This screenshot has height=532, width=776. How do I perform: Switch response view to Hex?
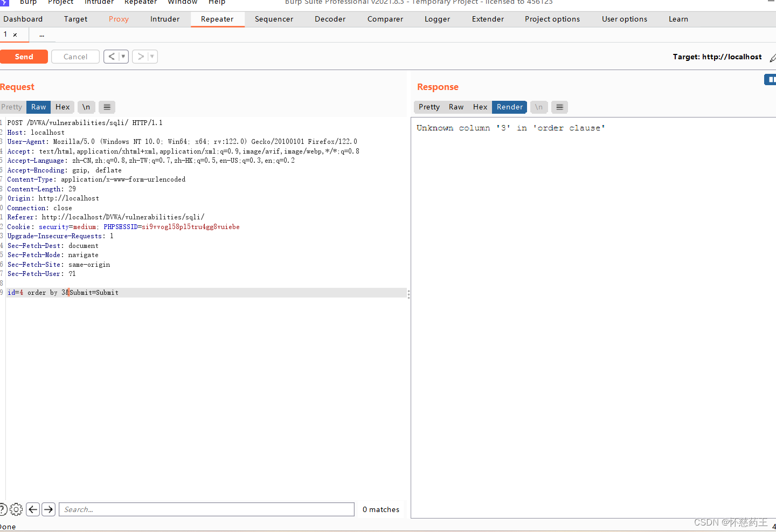coord(480,107)
